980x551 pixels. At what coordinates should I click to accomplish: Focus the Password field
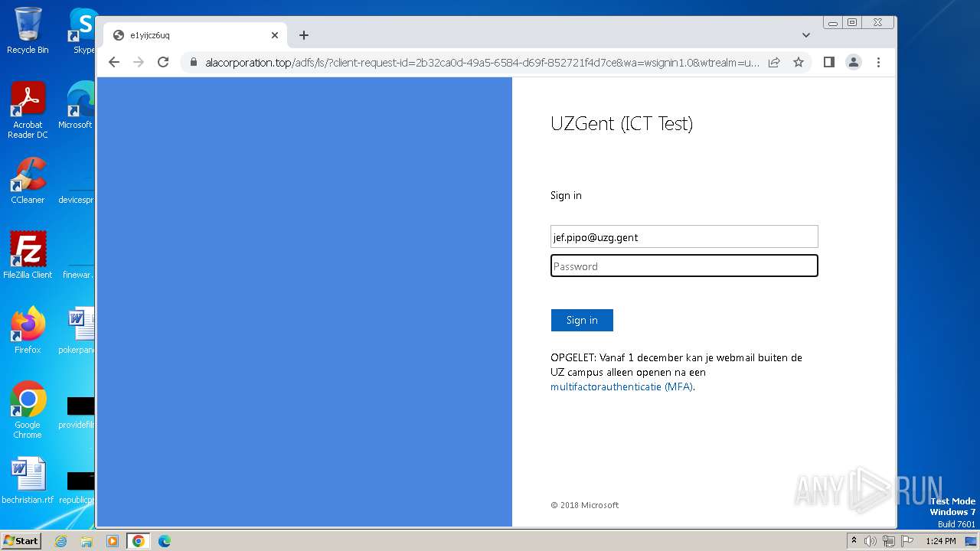(x=684, y=266)
